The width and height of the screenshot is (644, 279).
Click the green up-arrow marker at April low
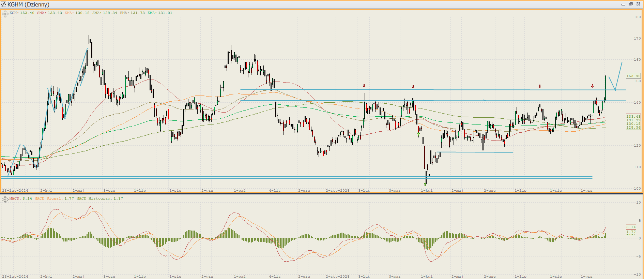[425, 184]
